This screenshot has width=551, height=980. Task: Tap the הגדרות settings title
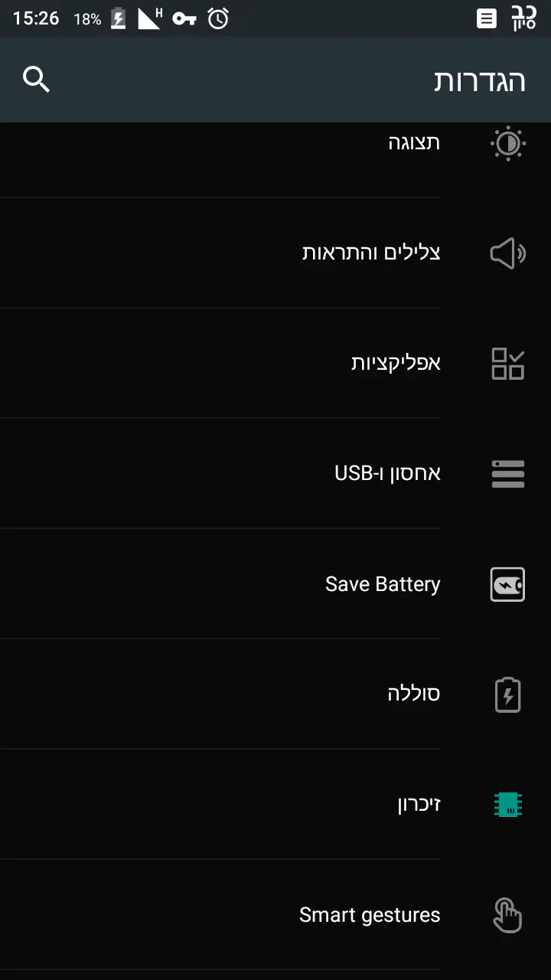(x=480, y=80)
